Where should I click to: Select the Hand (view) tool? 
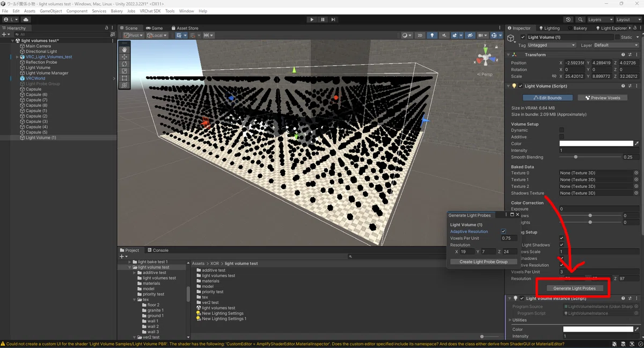tap(125, 50)
